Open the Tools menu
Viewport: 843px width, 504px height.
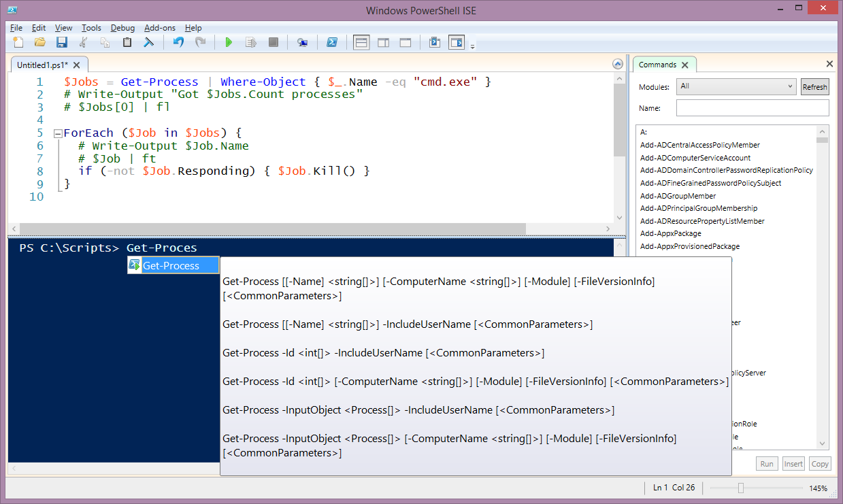(x=91, y=28)
